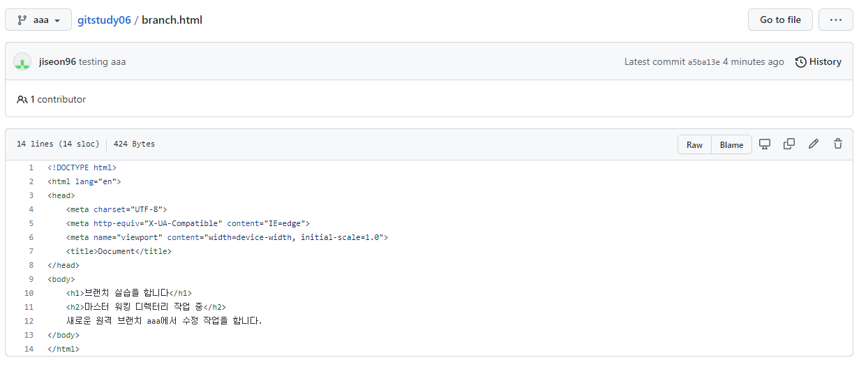Open the gitstudy06 repository link

point(104,20)
